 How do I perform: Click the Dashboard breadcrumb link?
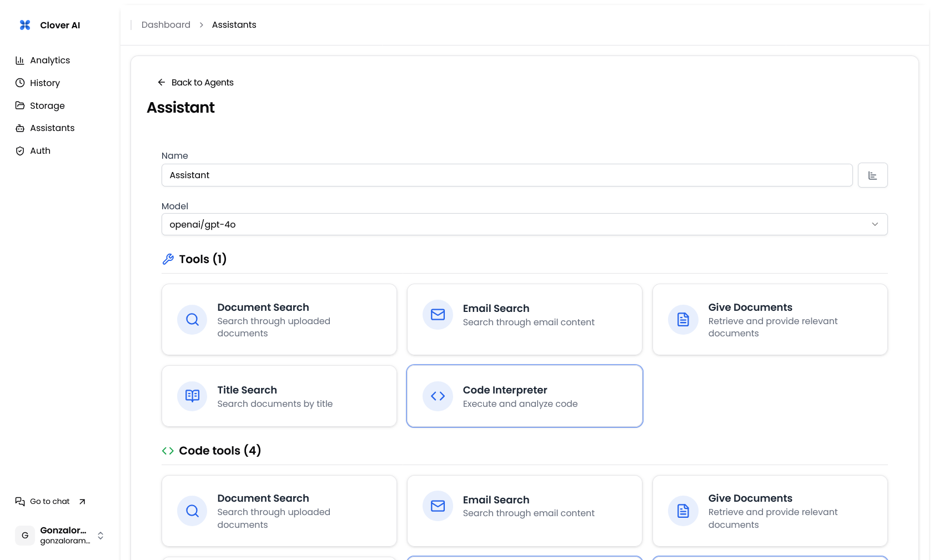point(166,25)
